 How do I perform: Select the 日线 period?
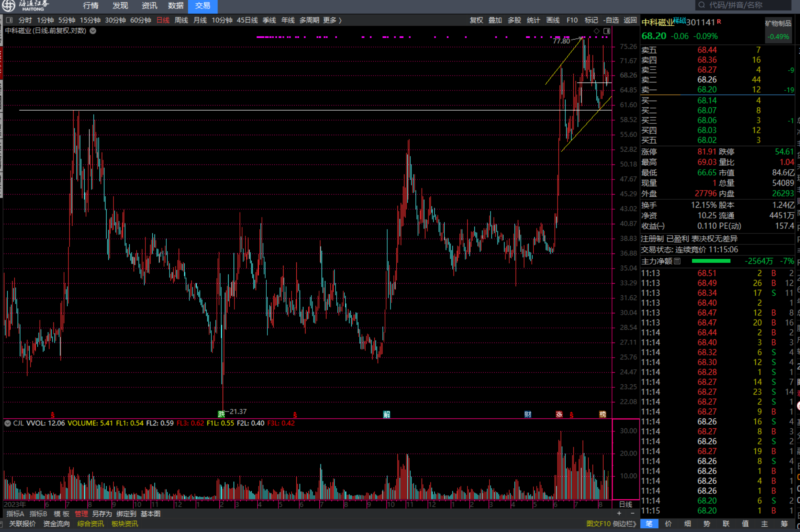coord(163,20)
